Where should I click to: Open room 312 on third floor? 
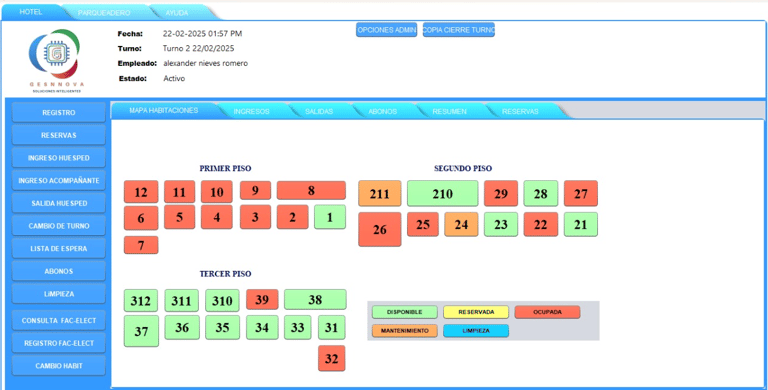tap(141, 300)
